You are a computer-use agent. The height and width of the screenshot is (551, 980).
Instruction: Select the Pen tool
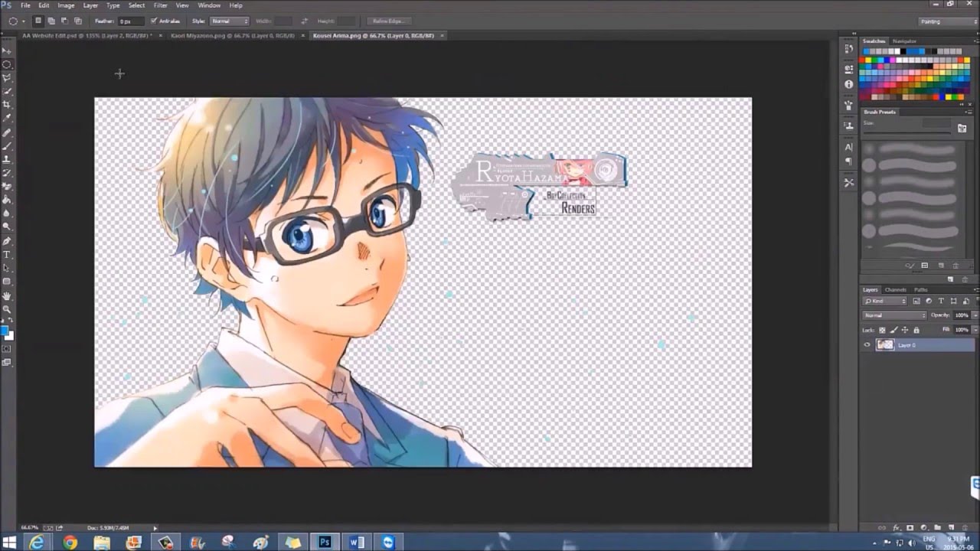[x=7, y=241]
